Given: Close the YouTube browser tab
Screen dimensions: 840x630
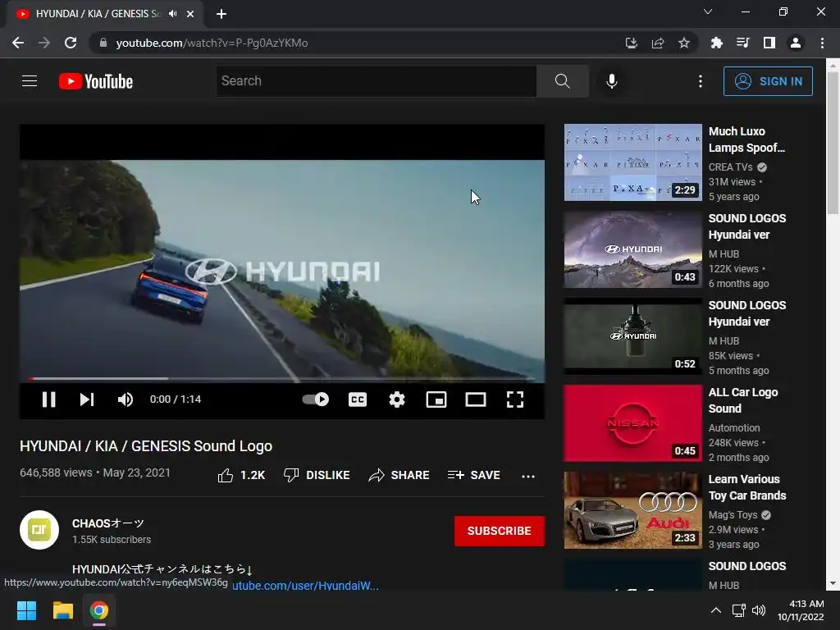Looking at the screenshot, I should click(x=190, y=14).
